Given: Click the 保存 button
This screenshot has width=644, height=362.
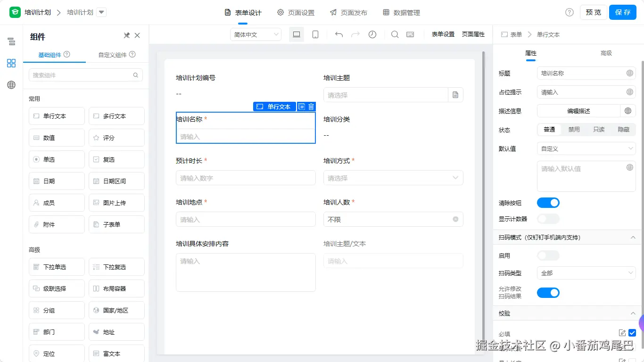Looking at the screenshot, I should pos(623,12).
